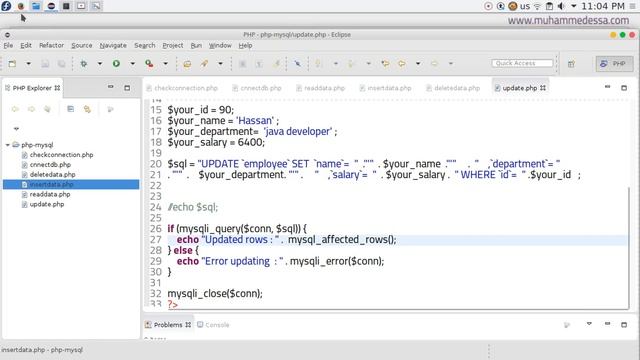Minimize the editor area
Viewport: 640px width, 360px height.
pyautogui.click(x=607, y=87)
